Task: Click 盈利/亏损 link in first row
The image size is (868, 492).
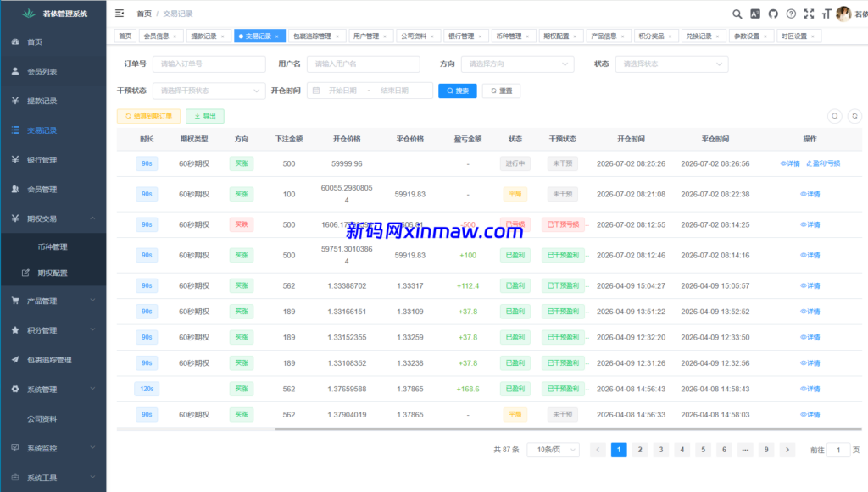Action: (823, 163)
